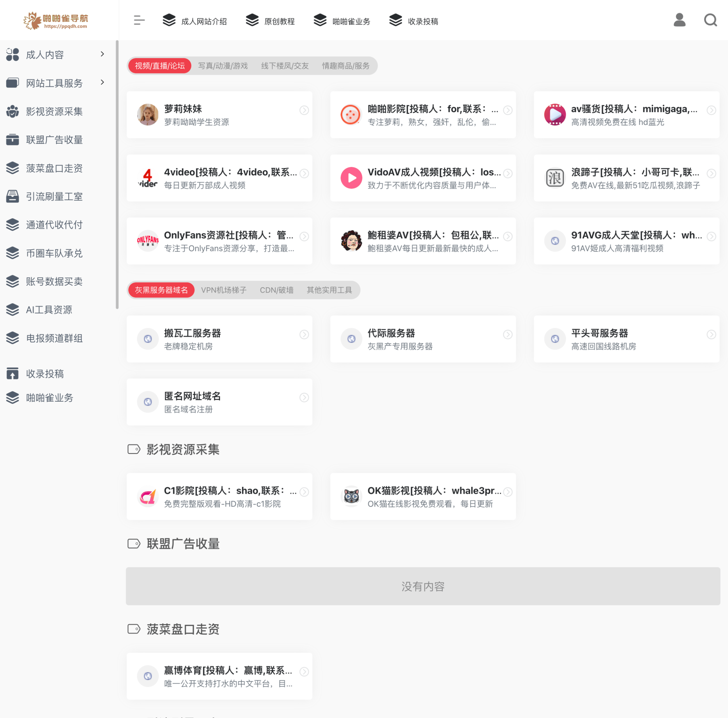
Task: Expand the 成人内容 sidebar chevron
Action: coord(102,54)
